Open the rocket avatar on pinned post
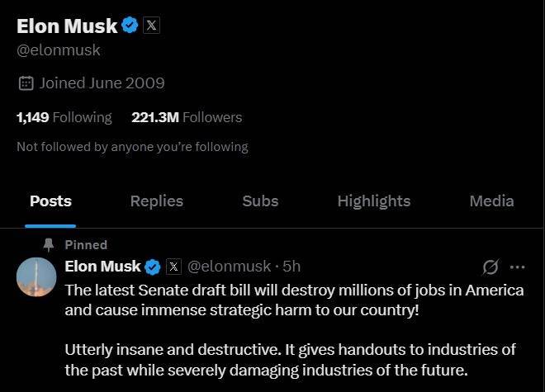The width and height of the screenshot is (545, 392). [x=36, y=276]
